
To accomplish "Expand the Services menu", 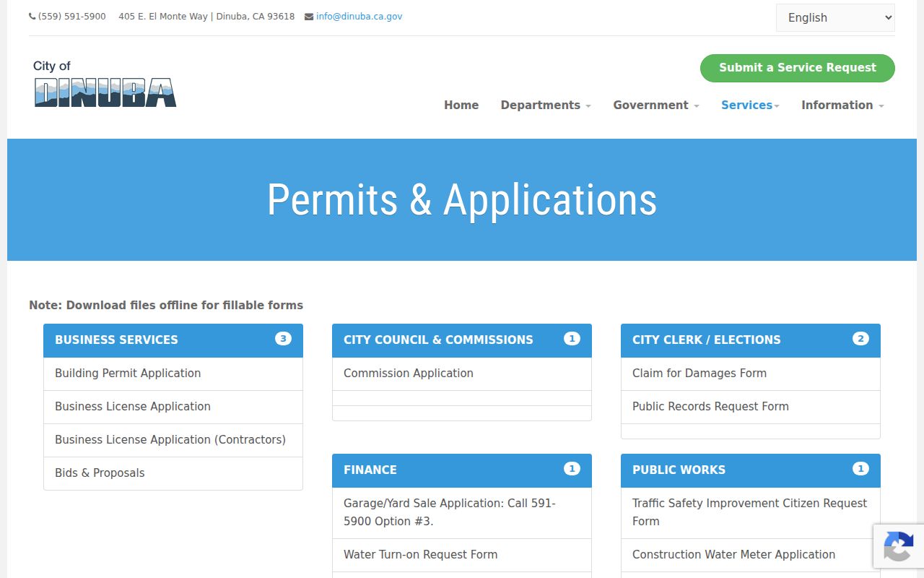I will point(750,105).
